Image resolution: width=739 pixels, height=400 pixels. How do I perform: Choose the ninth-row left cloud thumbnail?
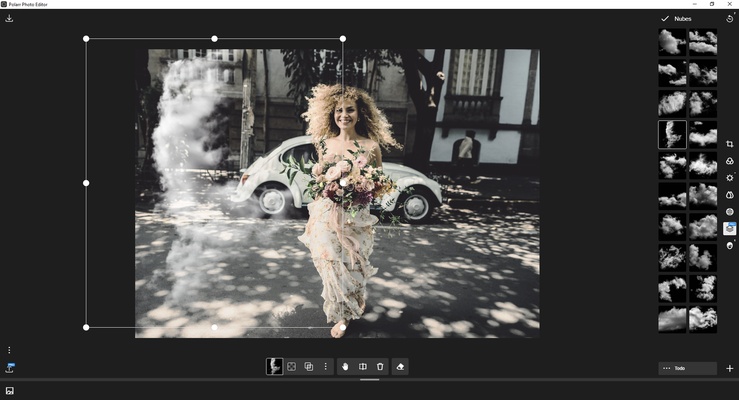[x=672, y=288]
